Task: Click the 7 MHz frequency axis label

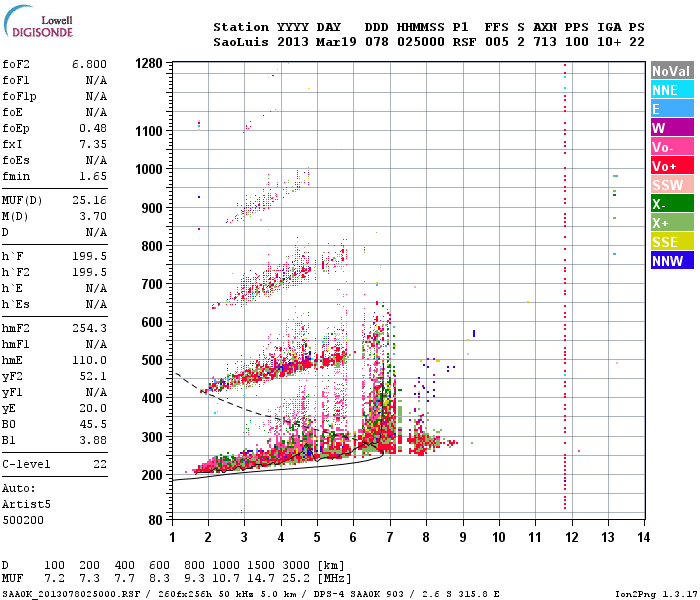Action: tap(390, 537)
